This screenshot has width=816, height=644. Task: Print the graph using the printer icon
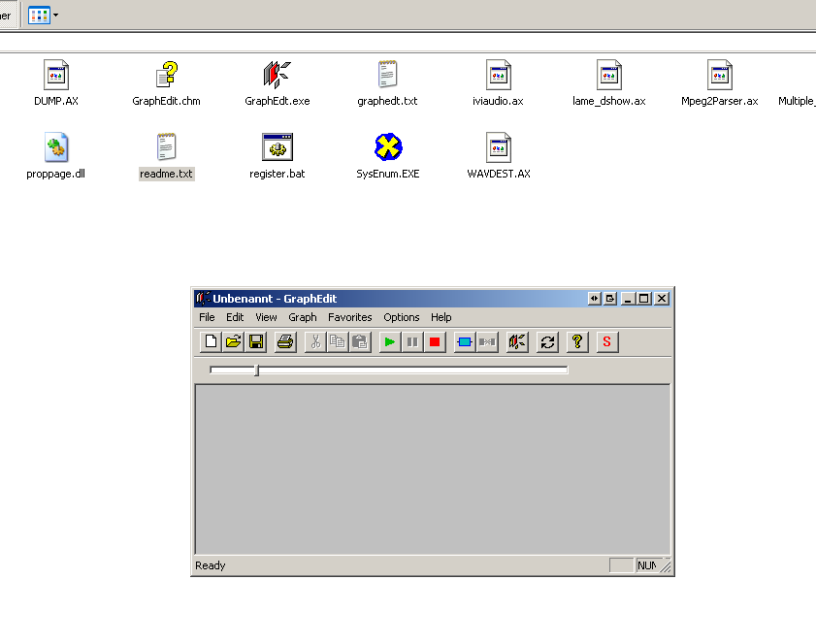[x=285, y=341]
